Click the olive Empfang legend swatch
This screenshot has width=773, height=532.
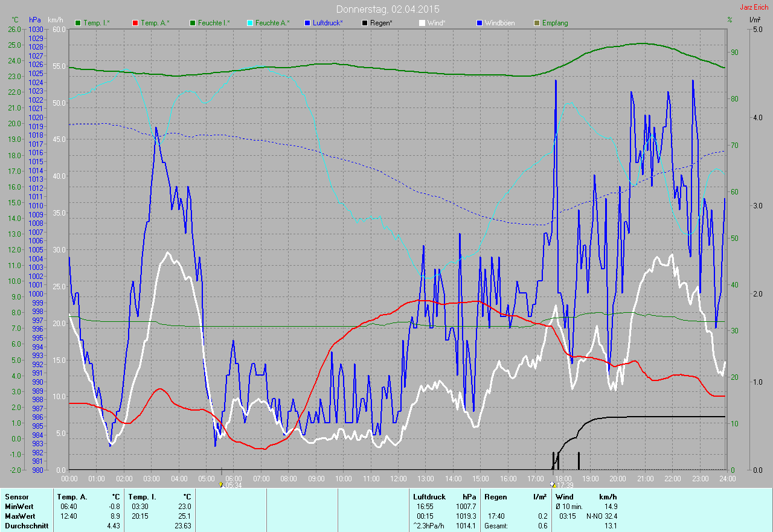[x=537, y=23]
